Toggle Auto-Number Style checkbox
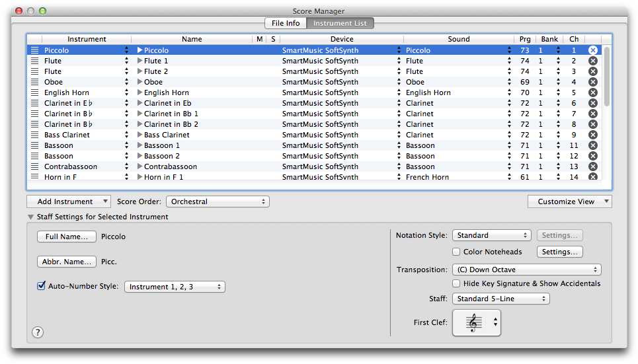Image resolution: width=638 pixels, height=364 pixels. tap(41, 286)
